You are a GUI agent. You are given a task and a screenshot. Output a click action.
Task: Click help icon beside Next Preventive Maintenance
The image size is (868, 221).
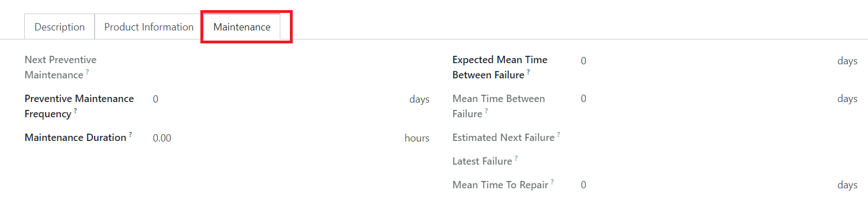click(x=87, y=72)
